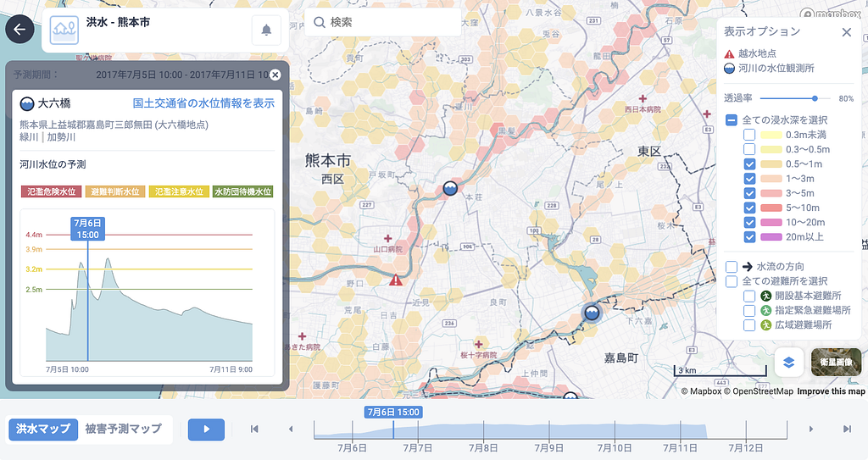Click the 透過率 transparency slider handle
The width and height of the screenshot is (868, 460).
pos(815,98)
